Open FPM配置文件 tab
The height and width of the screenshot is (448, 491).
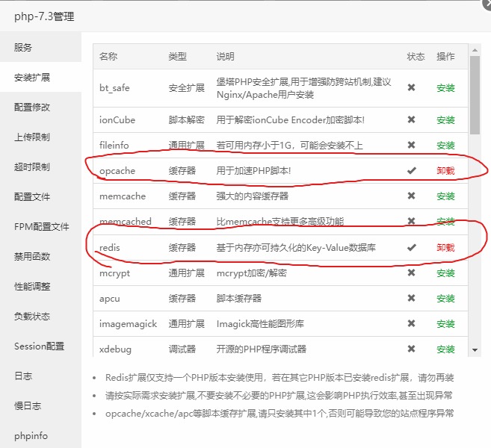pos(40,226)
